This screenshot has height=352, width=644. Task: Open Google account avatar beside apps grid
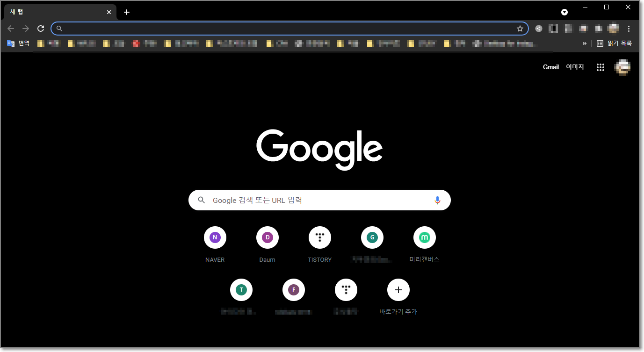622,67
